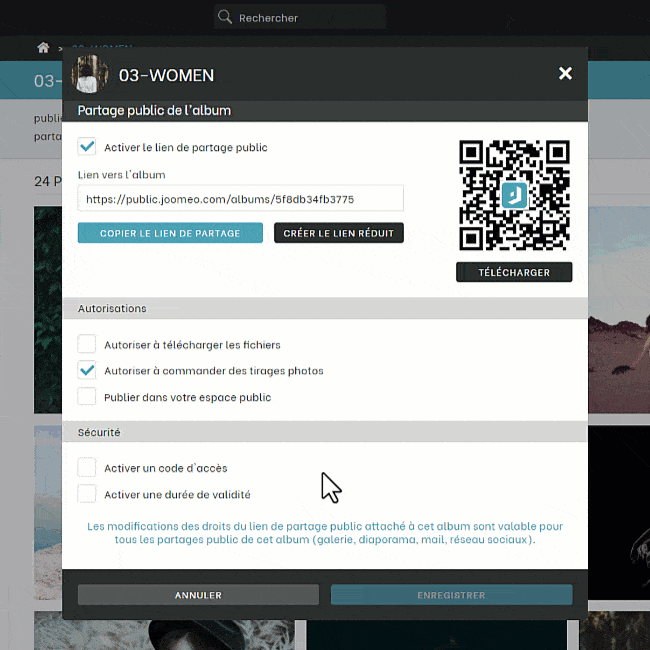The height and width of the screenshot is (650, 650).
Task: Enable Autoriser à télécharger les fichiers
Action: pyautogui.click(x=87, y=344)
